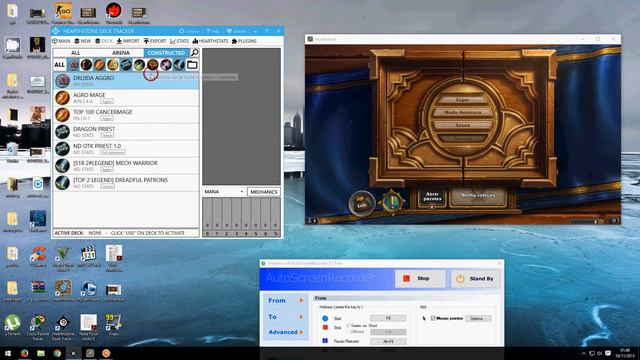Open the HearthStats menu
The image size is (640, 360).
coord(210,41)
